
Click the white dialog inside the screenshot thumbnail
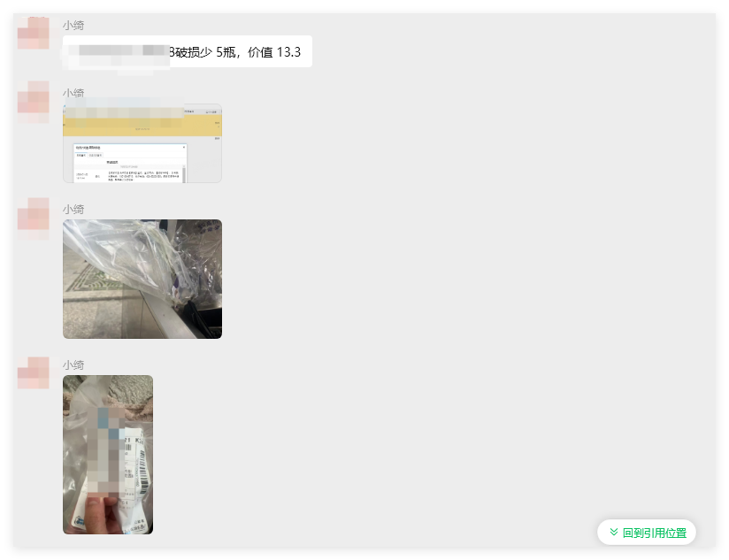130,164
